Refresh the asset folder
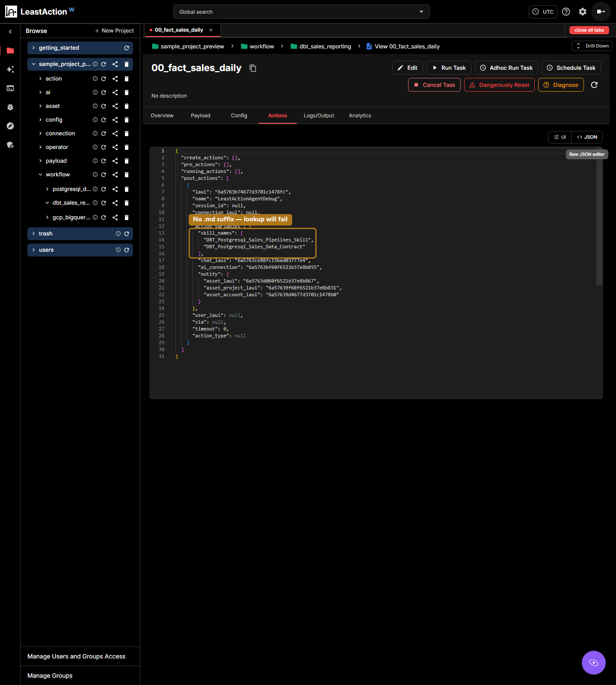Viewport: 616px width, 685px height. point(104,106)
